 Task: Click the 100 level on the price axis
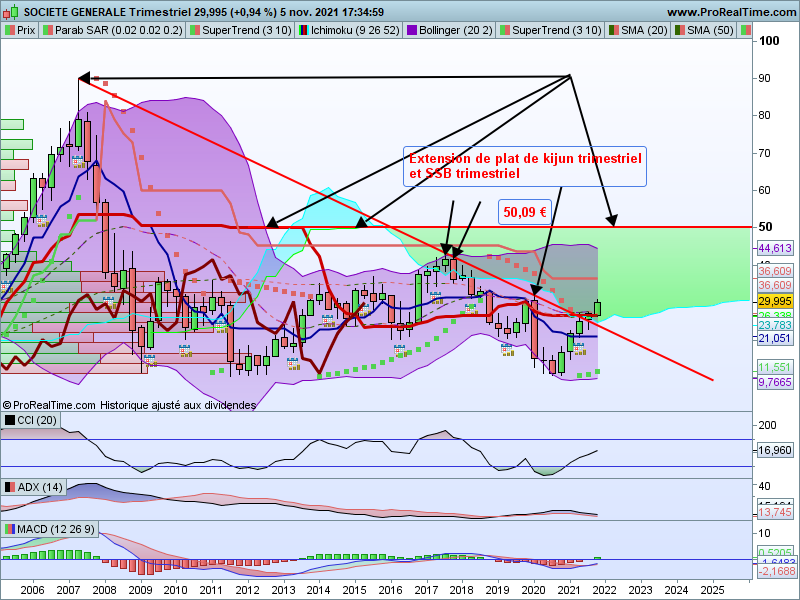click(769, 41)
